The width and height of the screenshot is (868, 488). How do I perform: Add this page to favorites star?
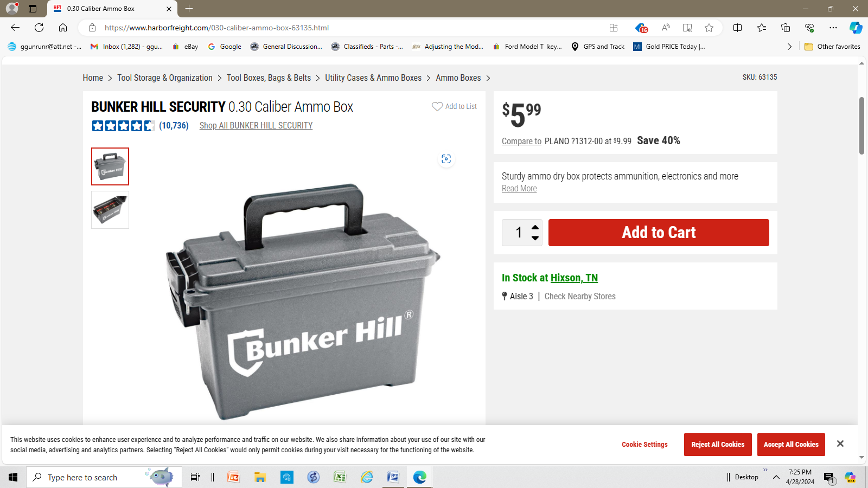[x=709, y=28]
